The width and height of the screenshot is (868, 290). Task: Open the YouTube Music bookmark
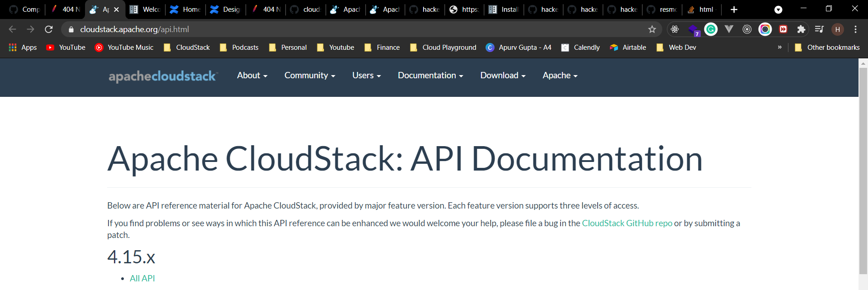[x=124, y=48]
